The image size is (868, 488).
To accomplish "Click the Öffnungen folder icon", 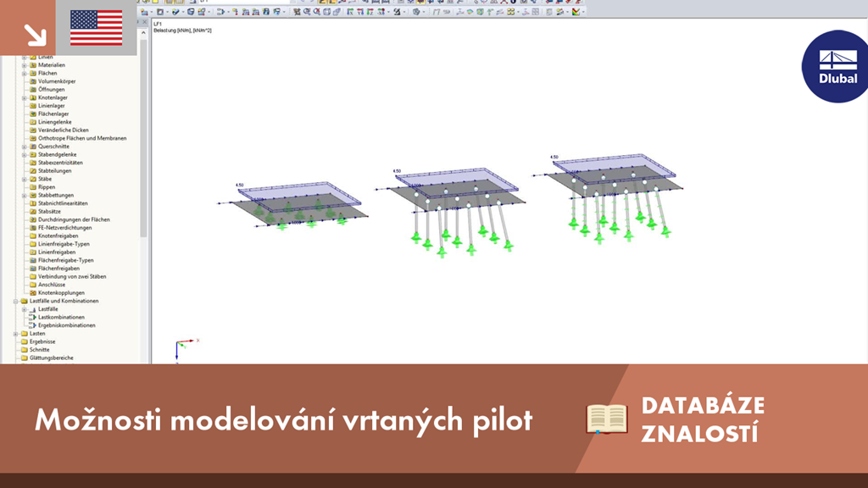I will coord(33,89).
